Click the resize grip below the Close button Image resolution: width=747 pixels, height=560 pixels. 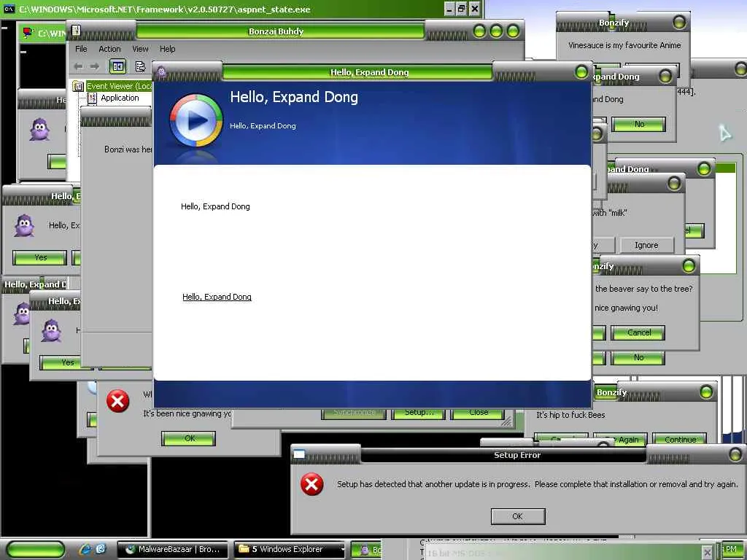click(x=506, y=421)
